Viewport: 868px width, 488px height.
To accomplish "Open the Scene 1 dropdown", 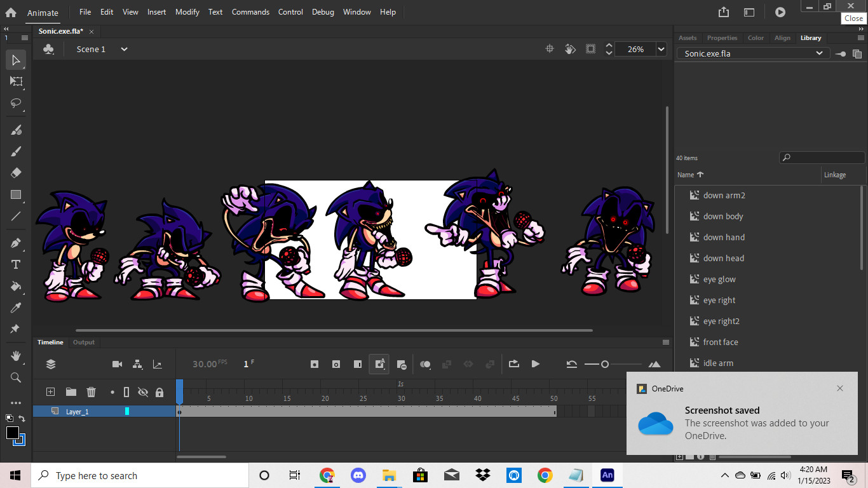I will [125, 49].
